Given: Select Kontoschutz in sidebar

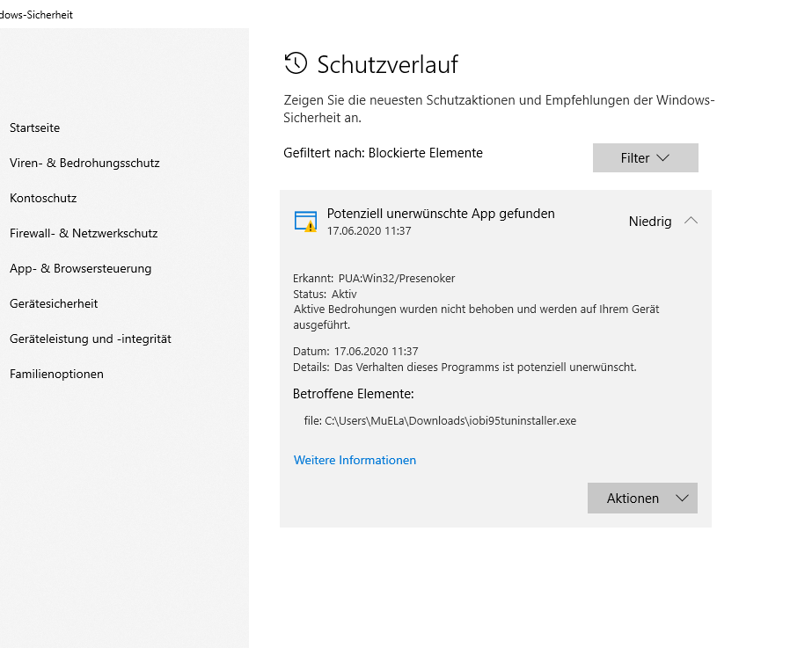Looking at the screenshot, I should tap(43, 198).
